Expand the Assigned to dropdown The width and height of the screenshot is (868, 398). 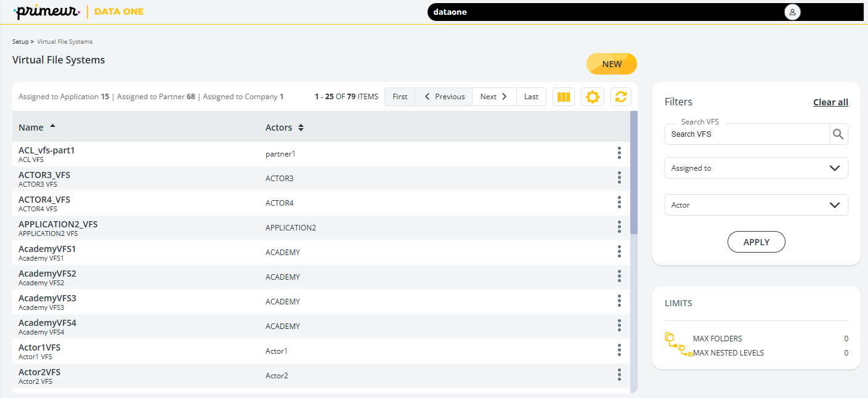tap(756, 168)
